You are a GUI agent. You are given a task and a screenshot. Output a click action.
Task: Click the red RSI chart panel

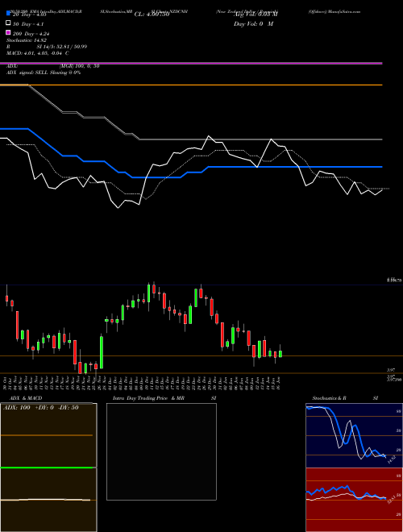tap(354, 500)
